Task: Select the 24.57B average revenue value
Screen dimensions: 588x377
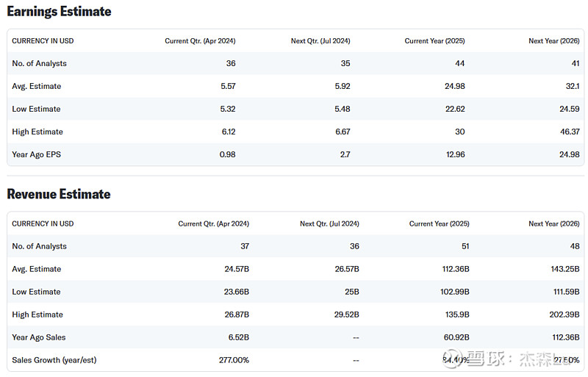Action: point(237,269)
